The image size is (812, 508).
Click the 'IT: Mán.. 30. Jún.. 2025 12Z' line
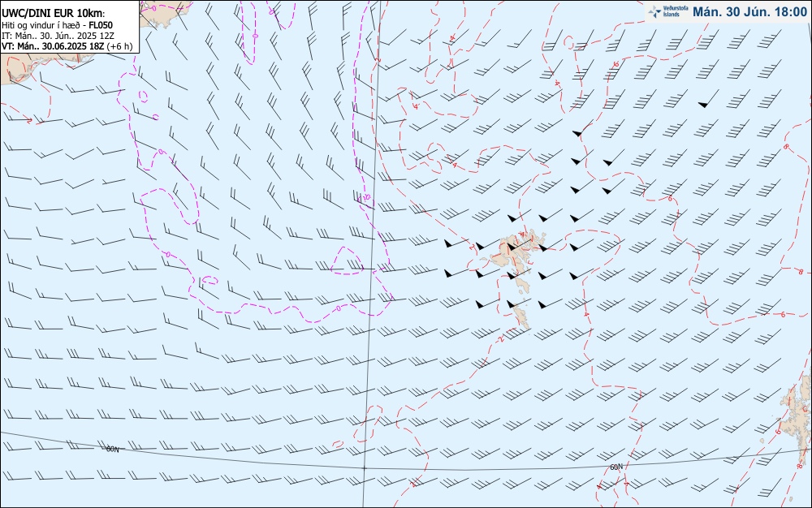coord(58,36)
